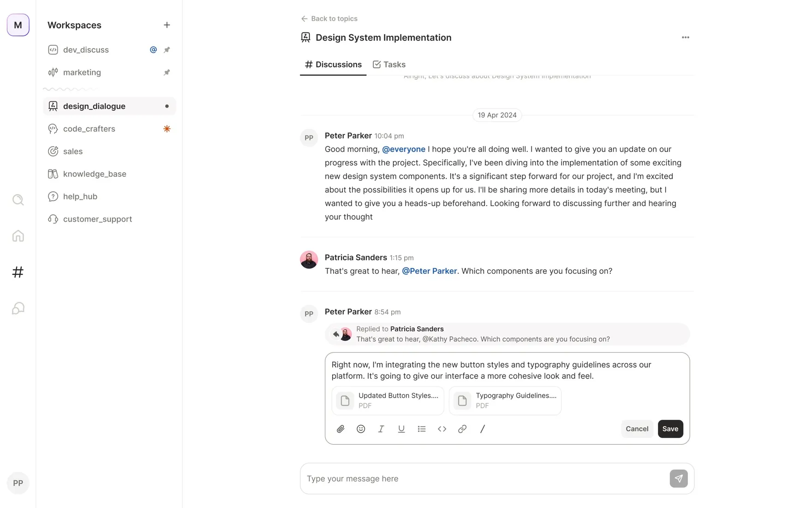This screenshot has height=508, width=812.
Task: Click the send message arrow button
Action: coord(679,478)
